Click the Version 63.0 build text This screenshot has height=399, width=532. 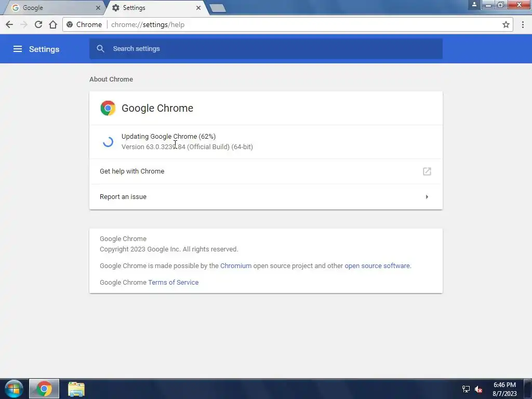click(187, 147)
